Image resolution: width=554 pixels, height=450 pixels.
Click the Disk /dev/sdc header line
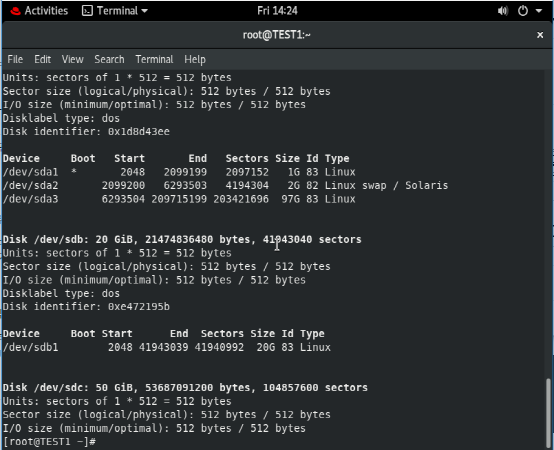click(185, 387)
